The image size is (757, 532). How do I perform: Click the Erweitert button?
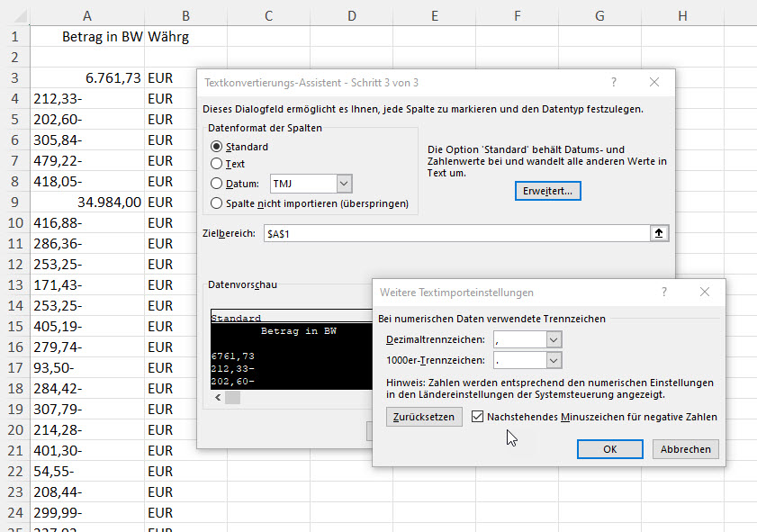click(548, 191)
